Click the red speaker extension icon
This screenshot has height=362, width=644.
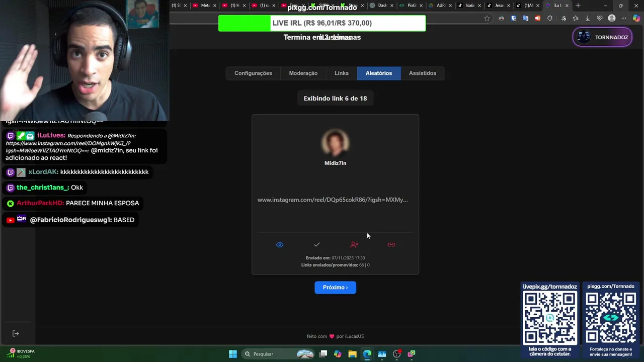[537, 18]
